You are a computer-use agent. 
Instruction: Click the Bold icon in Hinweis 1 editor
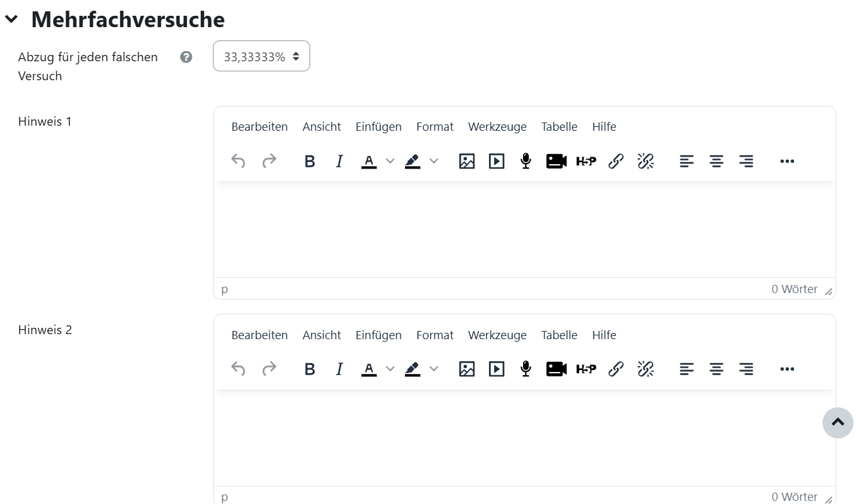tap(310, 162)
